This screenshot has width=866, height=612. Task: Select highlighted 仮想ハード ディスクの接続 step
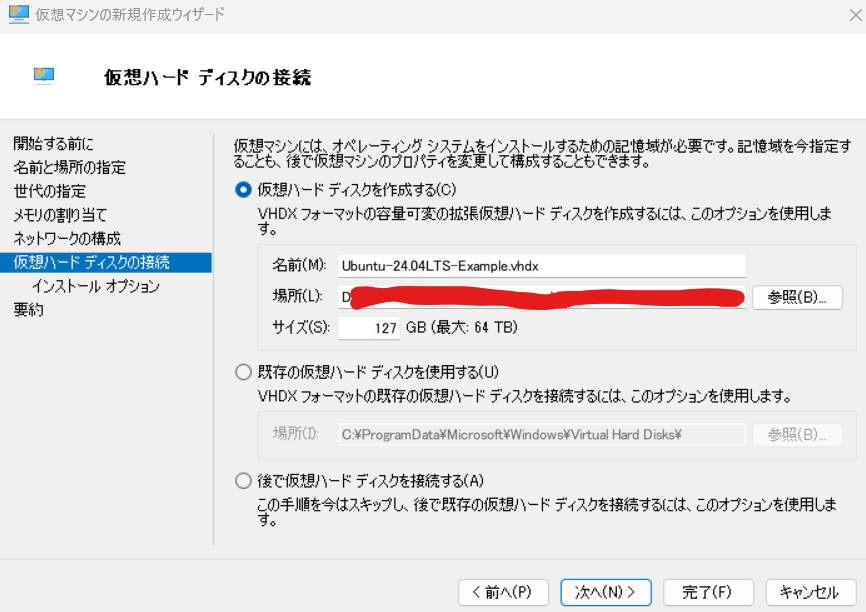click(x=105, y=262)
